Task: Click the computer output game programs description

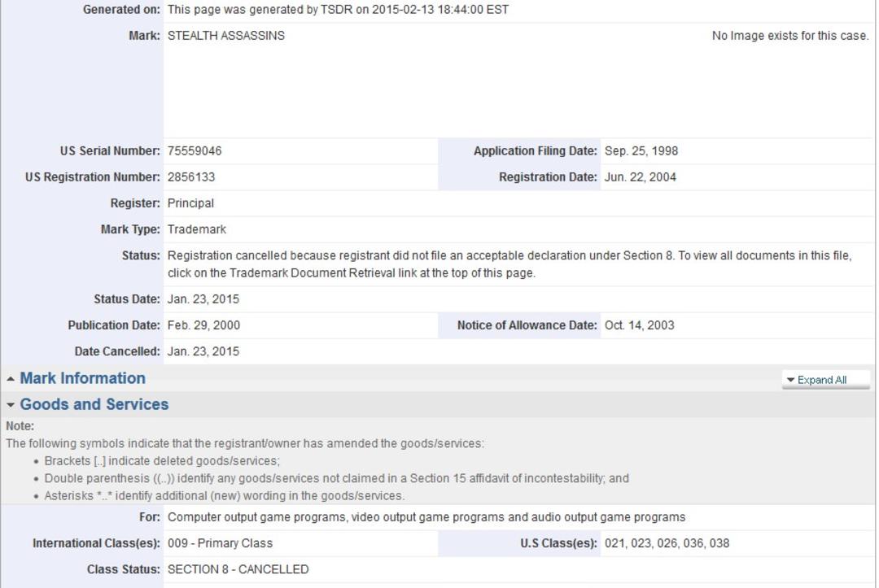Action: (x=426, y=517)
